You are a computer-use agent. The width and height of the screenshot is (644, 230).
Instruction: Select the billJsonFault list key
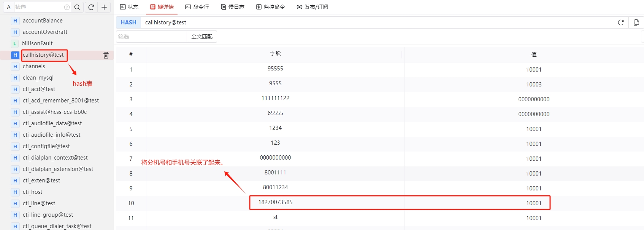click(x=37, y=43)
